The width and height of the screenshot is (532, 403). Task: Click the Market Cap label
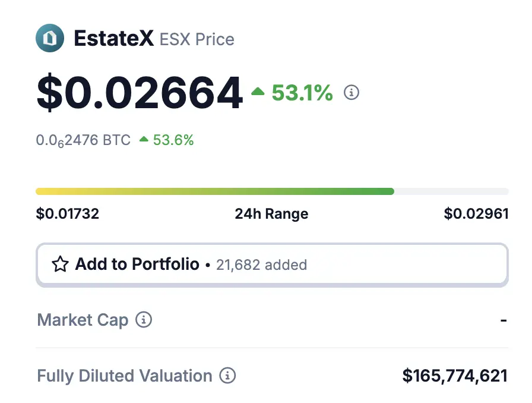click(83, 320)
